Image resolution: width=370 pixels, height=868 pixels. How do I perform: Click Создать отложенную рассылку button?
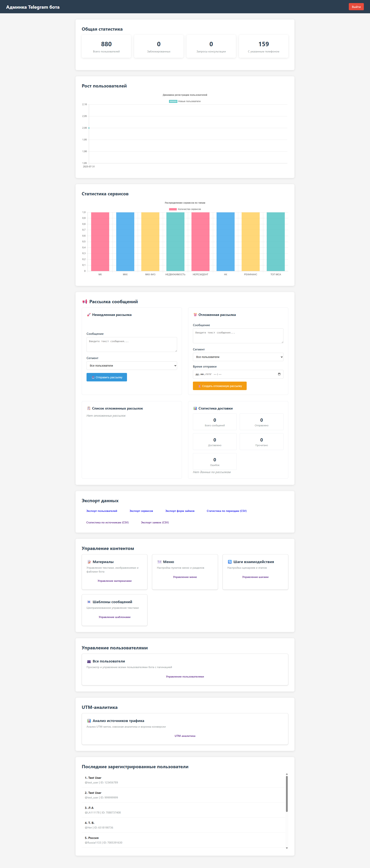tap(220, 386)
